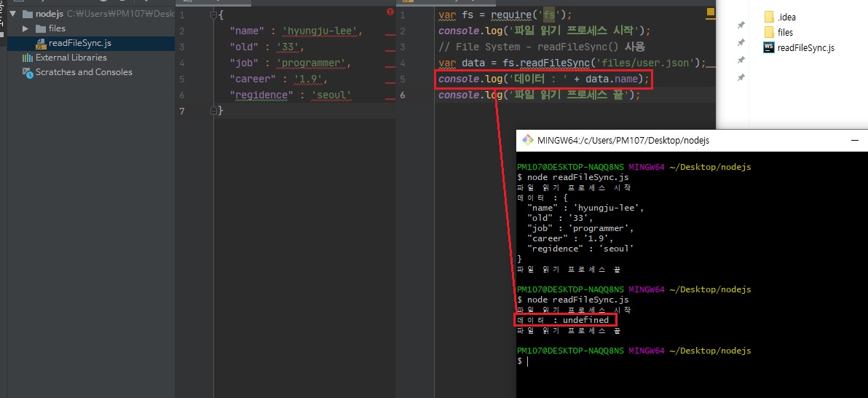Open External Libraries node

pyautogui.click(x=71, y=58)
